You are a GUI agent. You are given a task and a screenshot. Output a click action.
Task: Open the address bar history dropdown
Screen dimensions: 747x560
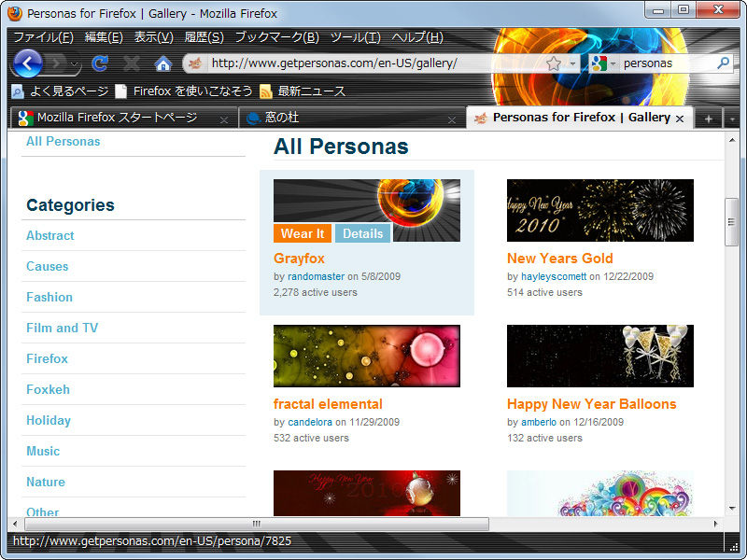point(572,63)
